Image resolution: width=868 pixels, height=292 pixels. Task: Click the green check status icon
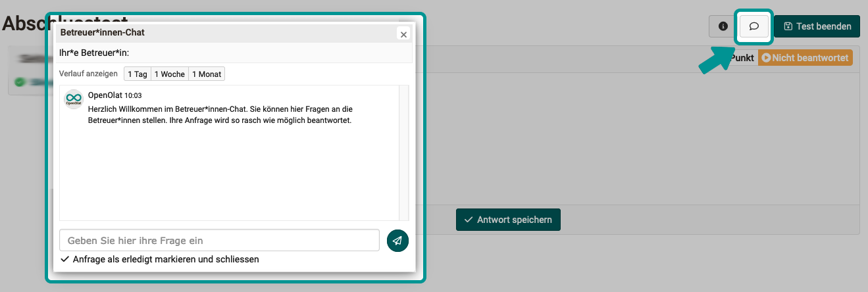coord(19,82)
